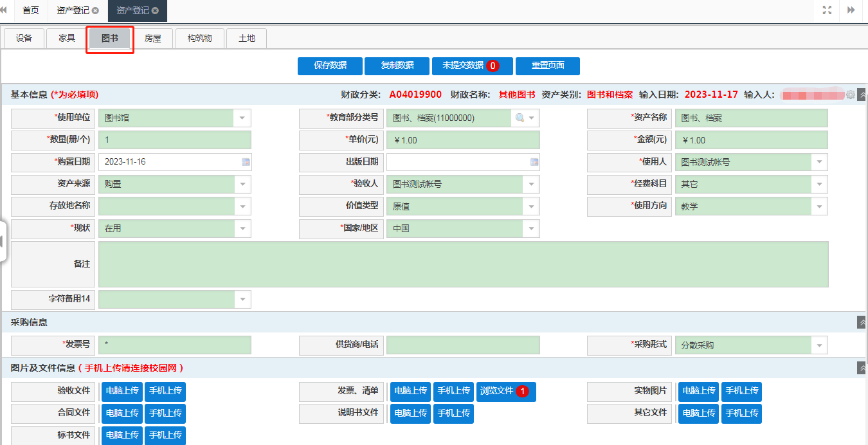Viewport: 868px width, 445px height.
Task: Click the magnifier in the 教育部分类号 field
Action: [520, 118]
